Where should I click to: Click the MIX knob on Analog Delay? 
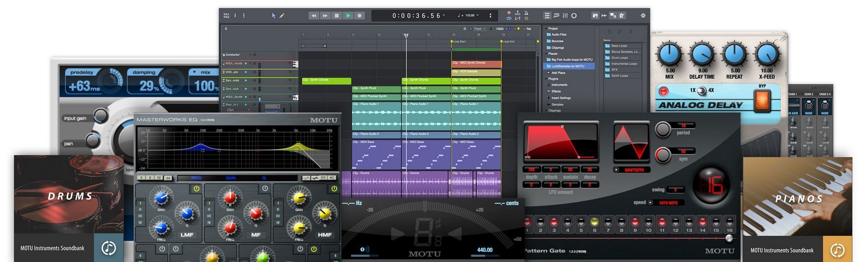coord(669,54)
